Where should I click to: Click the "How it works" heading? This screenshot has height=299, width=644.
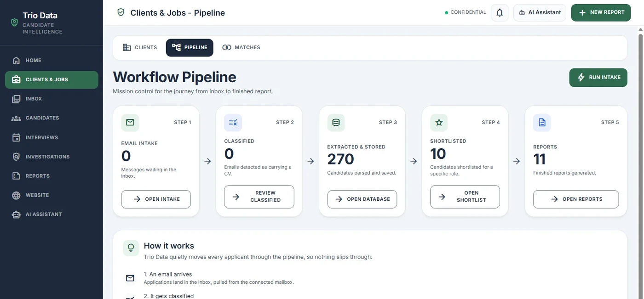(x=169, y=246)
